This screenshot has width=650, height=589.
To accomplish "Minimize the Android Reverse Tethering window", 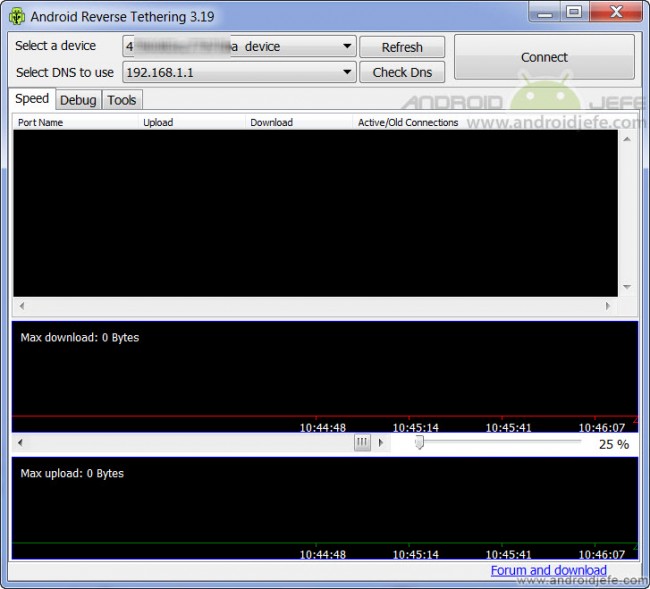I will pos(545,13).
